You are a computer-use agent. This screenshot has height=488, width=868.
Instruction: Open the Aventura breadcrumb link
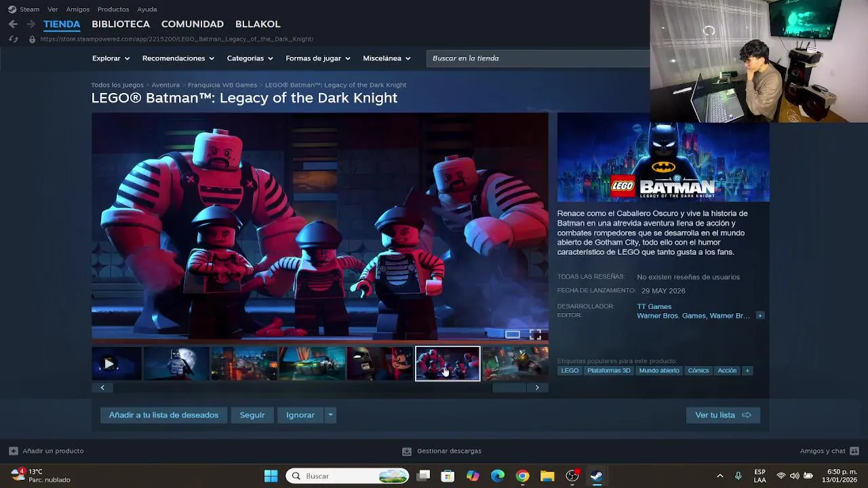coord(165,85)
